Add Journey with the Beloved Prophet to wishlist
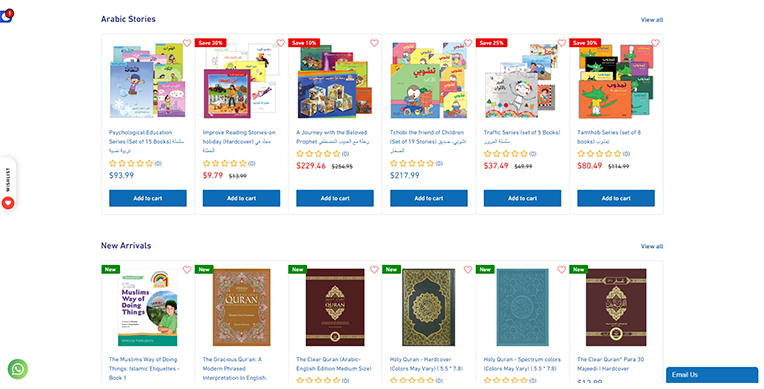764x389 pixels. point(374,43)
